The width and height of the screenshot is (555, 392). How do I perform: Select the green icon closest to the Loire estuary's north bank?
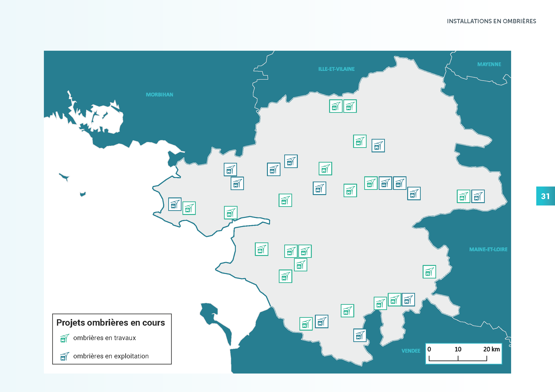click(x=231, y=213)
